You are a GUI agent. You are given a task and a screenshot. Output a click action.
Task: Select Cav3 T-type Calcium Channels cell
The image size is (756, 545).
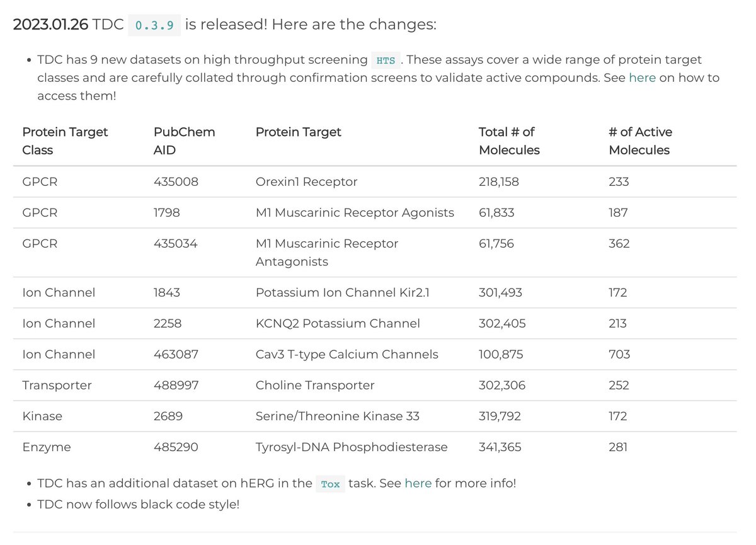click(x=347, y=355)
